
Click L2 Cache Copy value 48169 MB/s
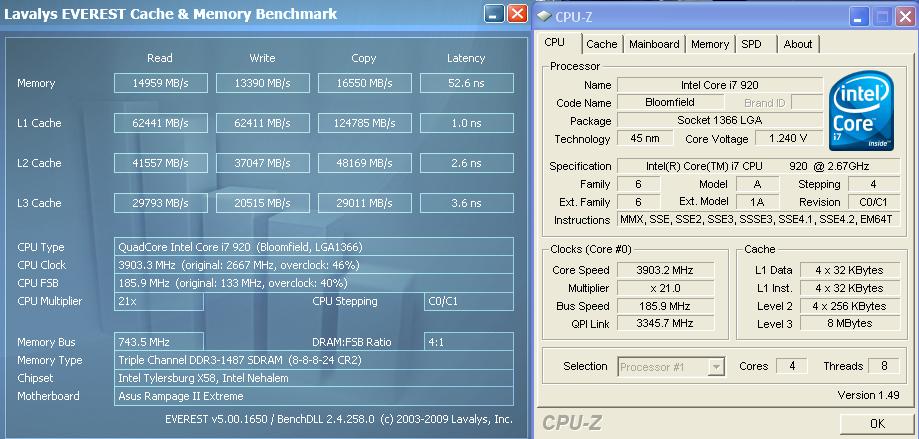click(x=365, y=163)
